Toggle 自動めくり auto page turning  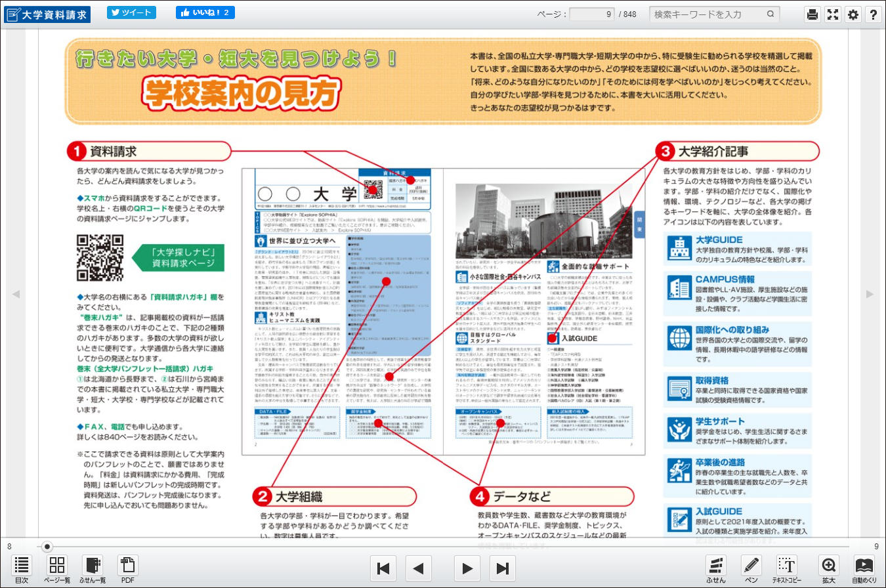click(864, 569)
